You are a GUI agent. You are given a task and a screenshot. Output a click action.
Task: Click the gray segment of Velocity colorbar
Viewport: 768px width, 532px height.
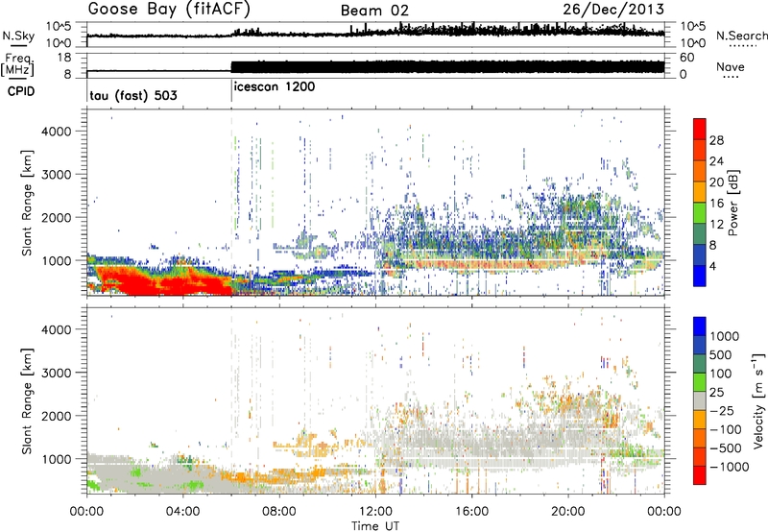point(700,400)
